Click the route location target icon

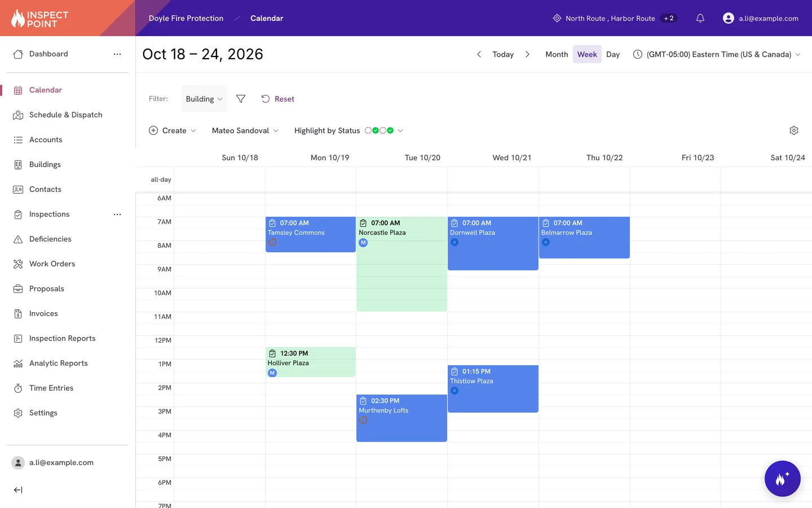click(x=557, y=18)
